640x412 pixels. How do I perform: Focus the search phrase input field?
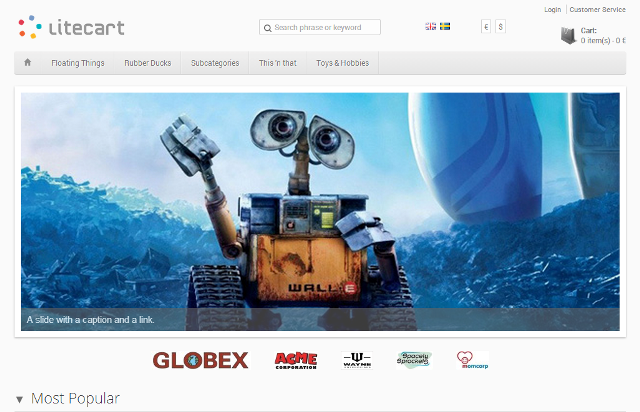point(320,27)
